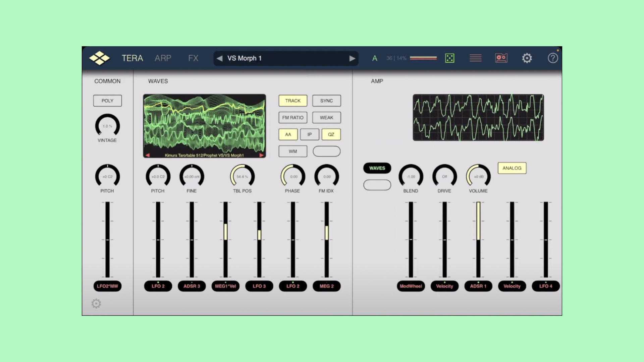Toggle the IP button
The width and height of the screenshot is (644, 362).
click(310, 134)
